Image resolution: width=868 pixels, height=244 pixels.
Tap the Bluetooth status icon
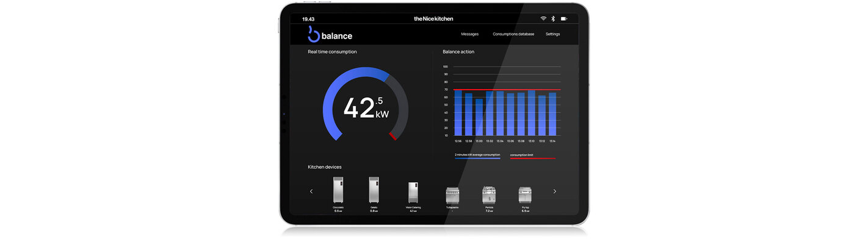tap(554, 19)
